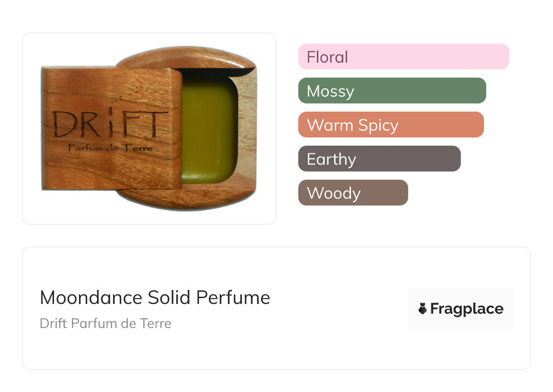Pick the gray Earthy accord bar
553x392 pixels.
(379, 159)
